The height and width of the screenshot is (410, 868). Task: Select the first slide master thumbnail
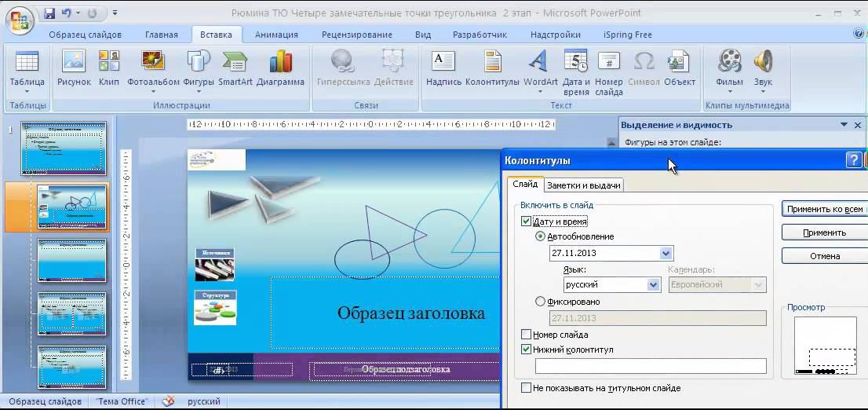pyautogui.click(x=64, y=148)
